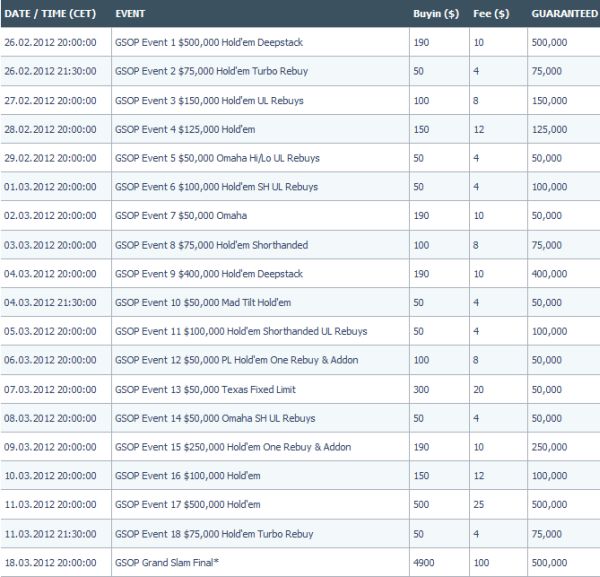Click the Fee ($) column header

pyautogui.click(x=491, y=14)
